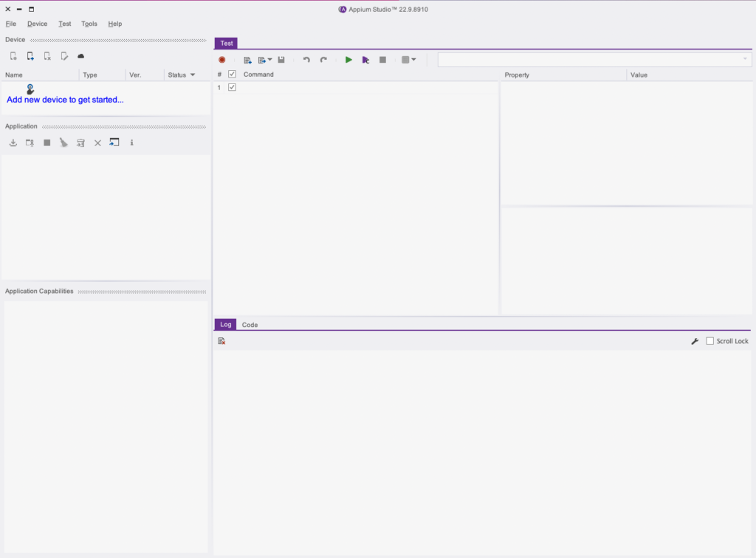Click the open device reflection icon

click(x=13, y=56)
